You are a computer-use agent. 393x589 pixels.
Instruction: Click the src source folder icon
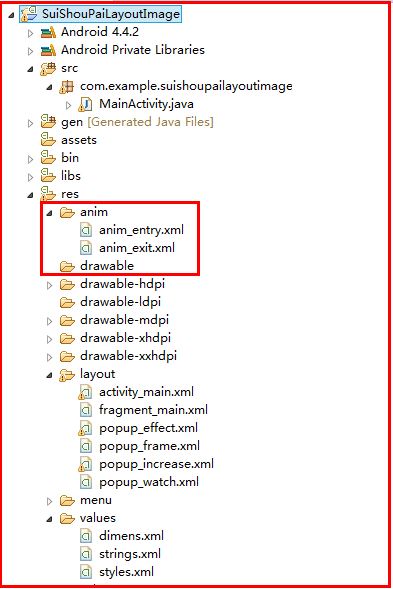click(48, 69)
